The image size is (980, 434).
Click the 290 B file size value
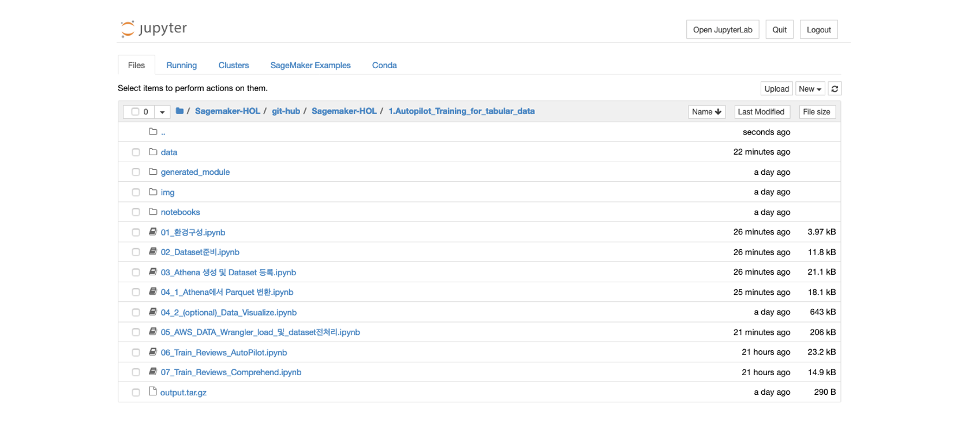(825, 392)
